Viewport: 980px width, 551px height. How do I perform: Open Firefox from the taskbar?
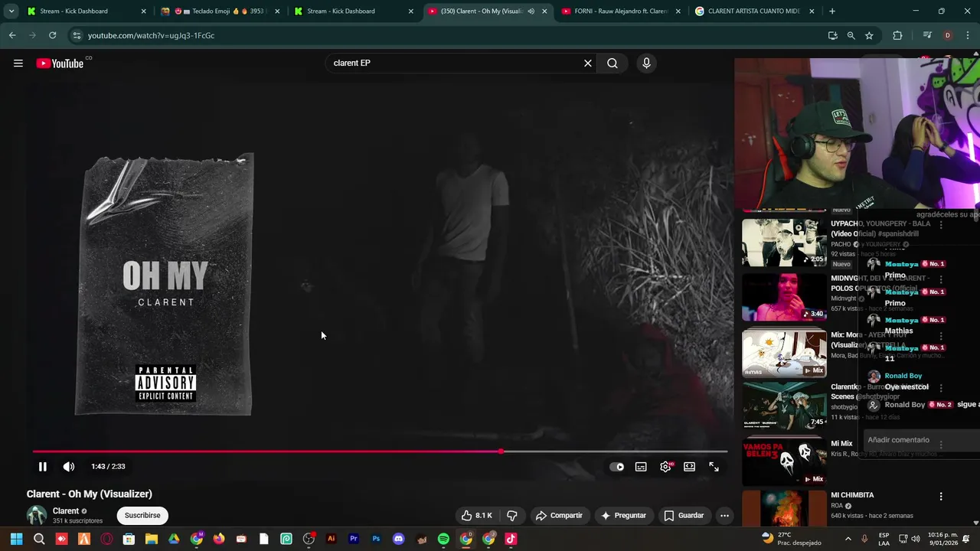(x=219, y=539)
